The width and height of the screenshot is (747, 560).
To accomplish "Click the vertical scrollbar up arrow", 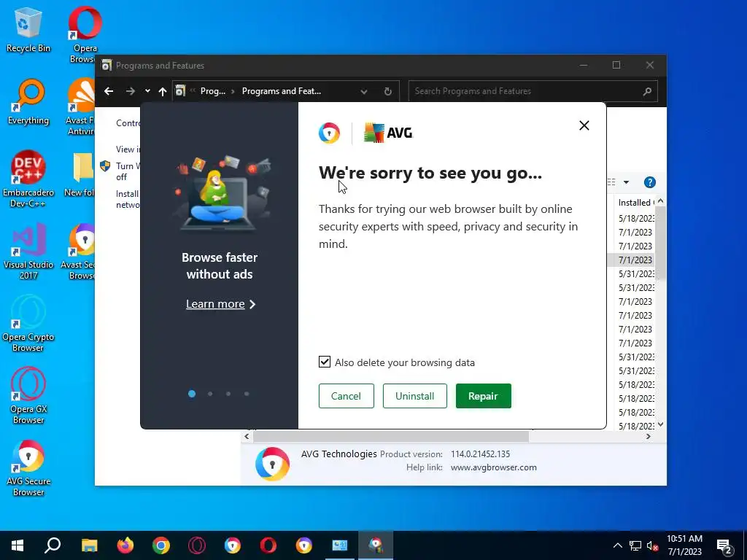I will point(661,201).
